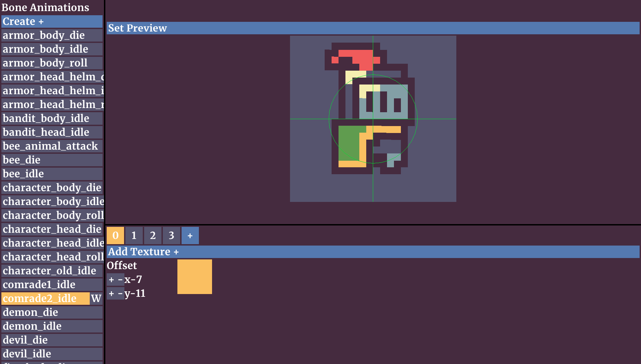
Task: Click the orange texture swatch
Action: [x=194, y=276]
